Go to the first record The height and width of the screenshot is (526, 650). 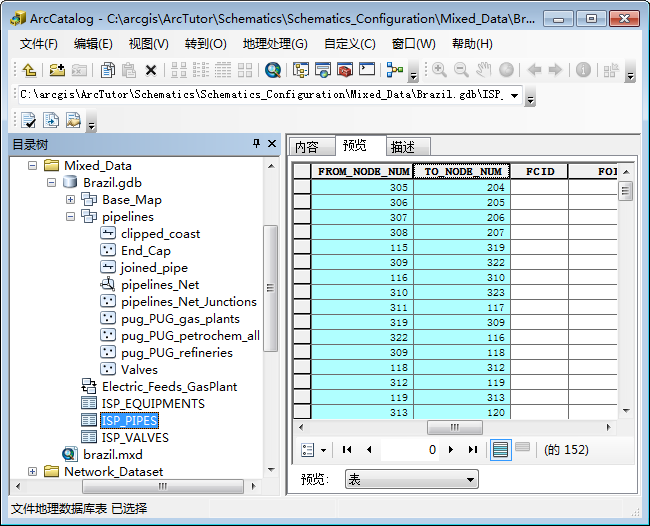coord(347,450)
